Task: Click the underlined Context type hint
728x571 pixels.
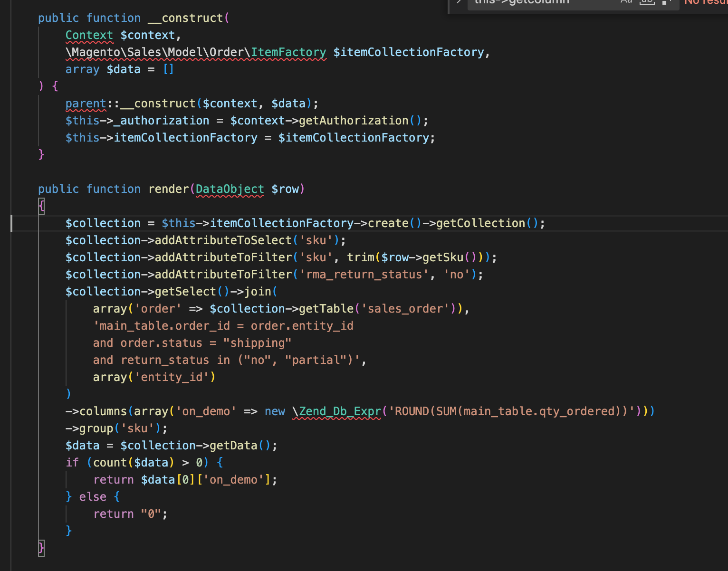Action: point(89,35)
